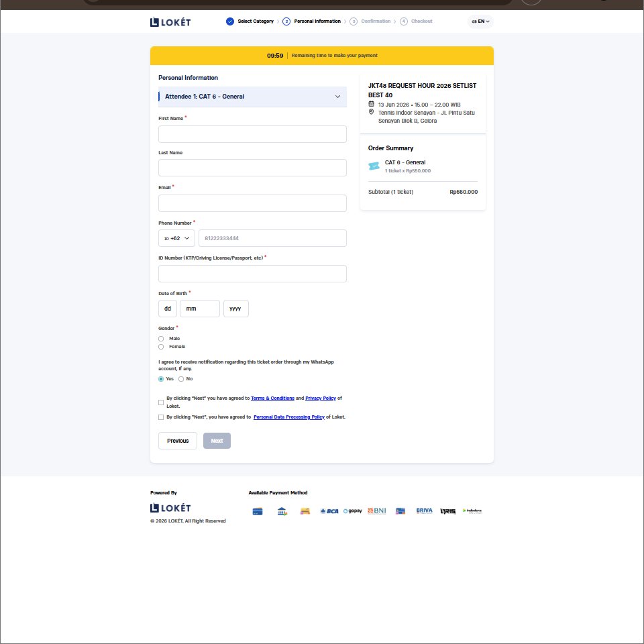Click the QRIS payment logo
Viewport: 644px width, 644px height.
(x=448, y=511)
